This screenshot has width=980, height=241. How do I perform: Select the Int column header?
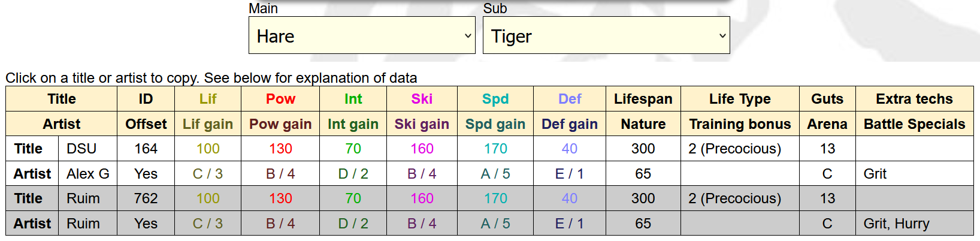pos(353,99)
